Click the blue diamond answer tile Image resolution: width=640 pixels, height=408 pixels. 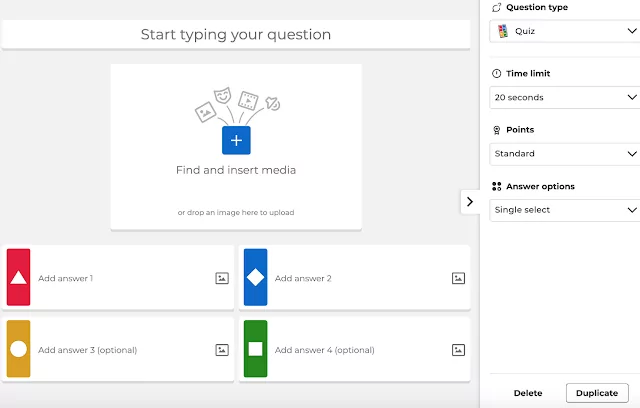(x=256, y=277)
